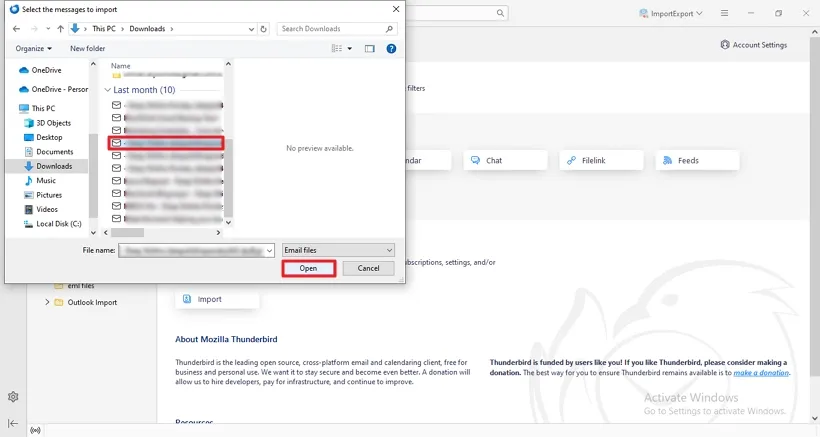Choose the Filelink option

tap(601, 160)
